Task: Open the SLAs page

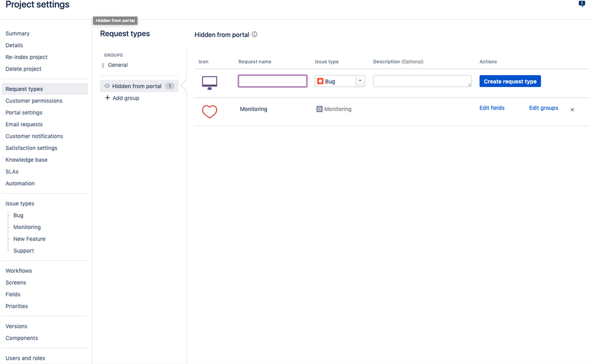Action: [12, 172]
